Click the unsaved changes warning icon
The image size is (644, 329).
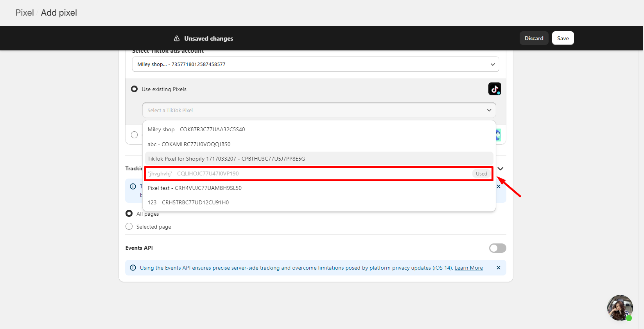pos(177,38)
